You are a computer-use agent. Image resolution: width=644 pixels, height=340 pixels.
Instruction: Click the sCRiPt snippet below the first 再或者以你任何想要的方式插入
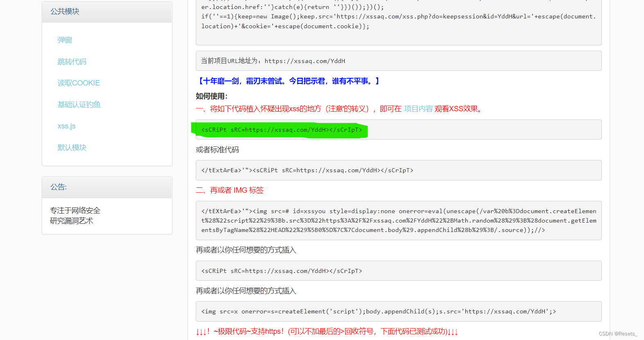[x=399, y=271]
